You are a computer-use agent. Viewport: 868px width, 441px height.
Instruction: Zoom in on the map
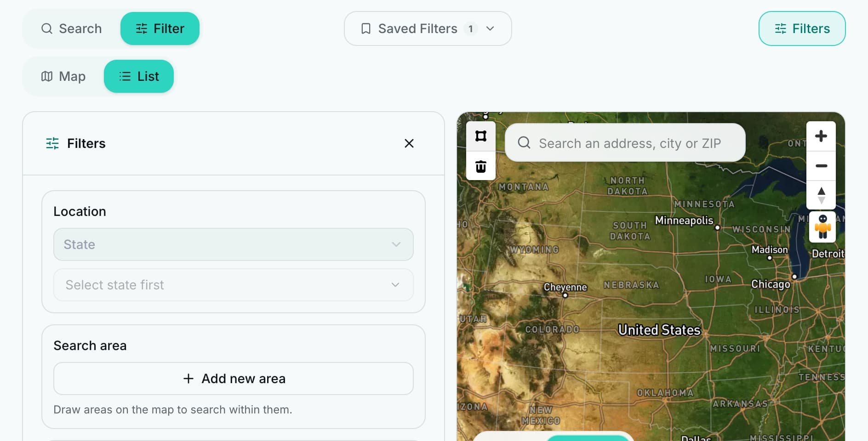(821, 136)
